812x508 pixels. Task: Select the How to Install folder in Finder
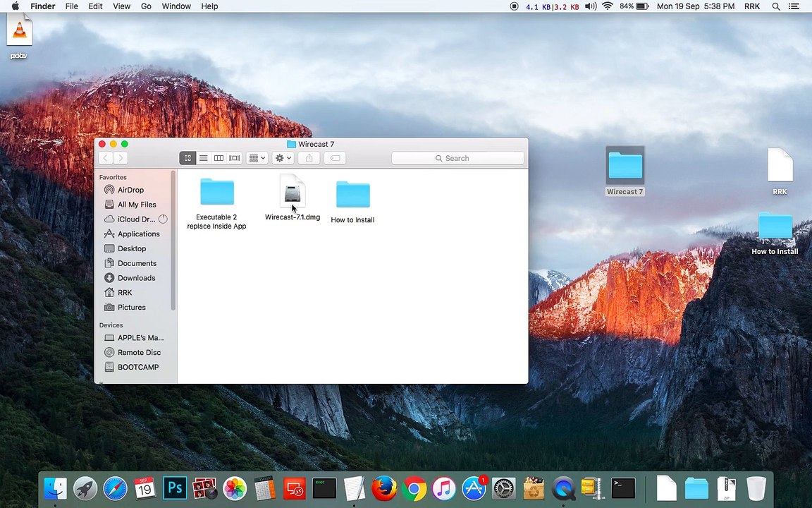[352, 202]
